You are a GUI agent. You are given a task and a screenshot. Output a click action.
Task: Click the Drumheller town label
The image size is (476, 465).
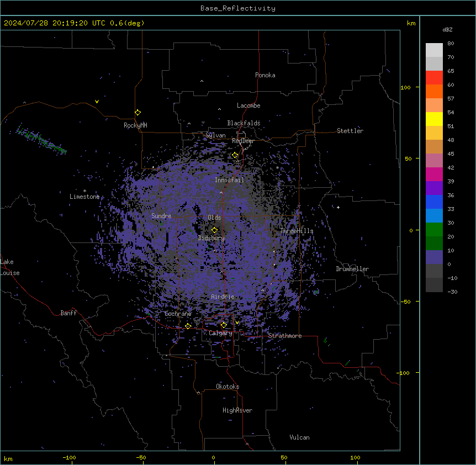coord(352,269)
